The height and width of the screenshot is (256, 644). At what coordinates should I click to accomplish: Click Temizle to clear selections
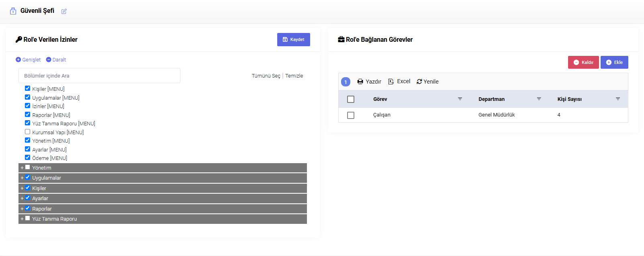(294, 76)
